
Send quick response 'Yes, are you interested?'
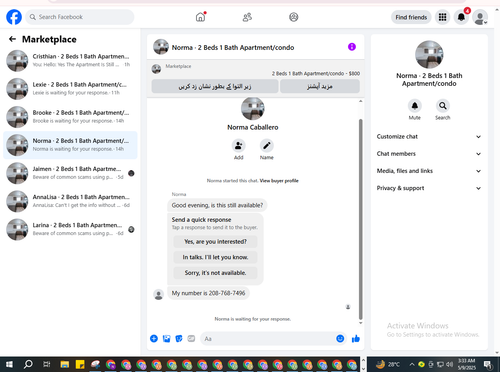[x=215, y=242]
